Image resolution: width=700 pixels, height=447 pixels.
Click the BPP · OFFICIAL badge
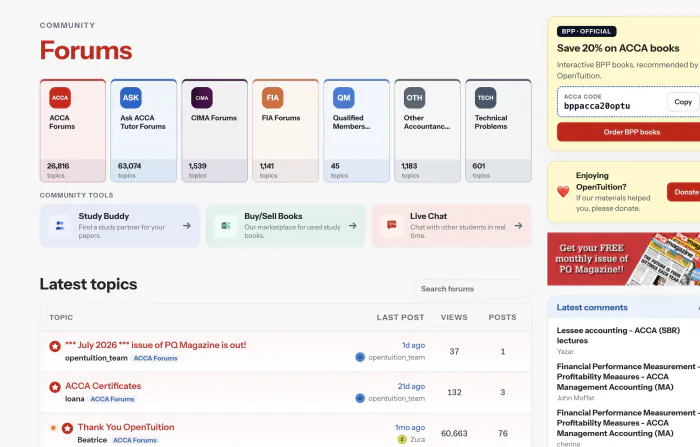point(587,31)
